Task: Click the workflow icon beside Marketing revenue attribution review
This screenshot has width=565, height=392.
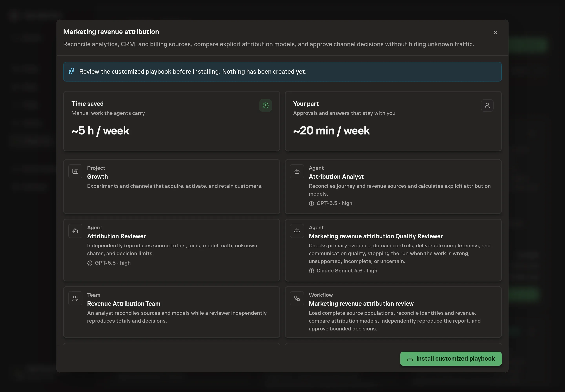Action: click(297, 298)
